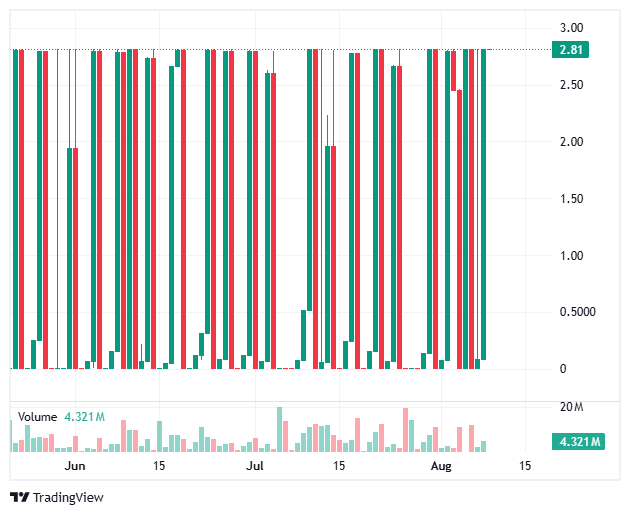The height and width of the screenshot is (515, 630).
Task: Click the Jul date axis label
Action: pyautogui.click(x=255, y=466)
